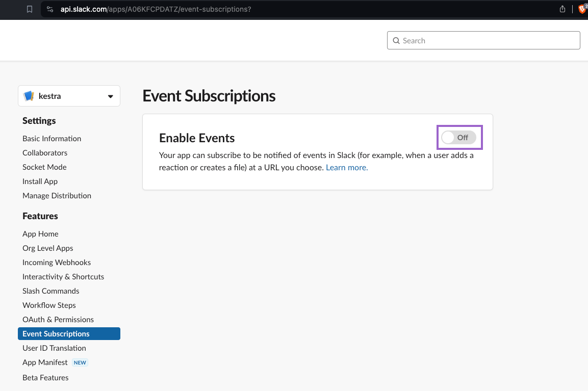Screen dimensions: 588x391
Task: Follow the Learn more link
Action: (347, 167)
